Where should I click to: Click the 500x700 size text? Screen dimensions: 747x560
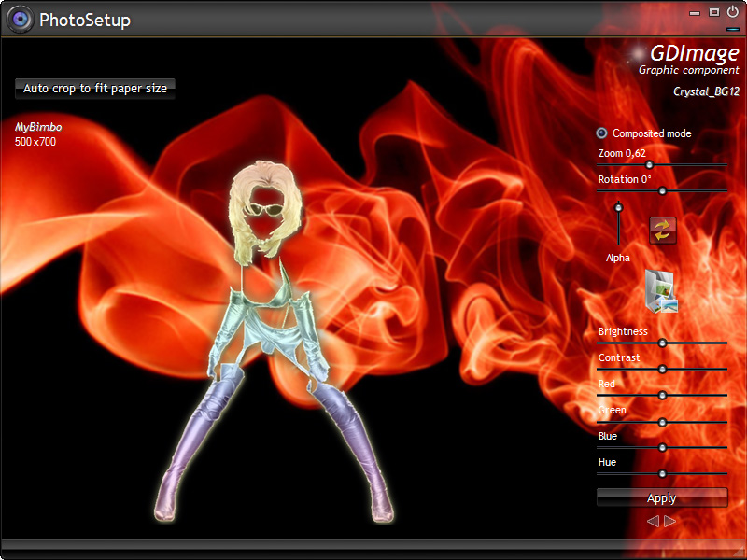tap(35, 142)
